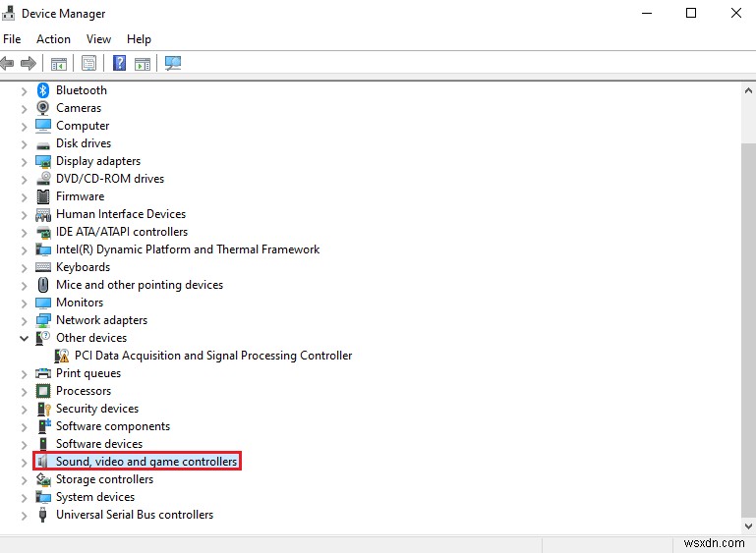Click the Monitors category icon
Viewport: 756px width, 553px height.
43,303
